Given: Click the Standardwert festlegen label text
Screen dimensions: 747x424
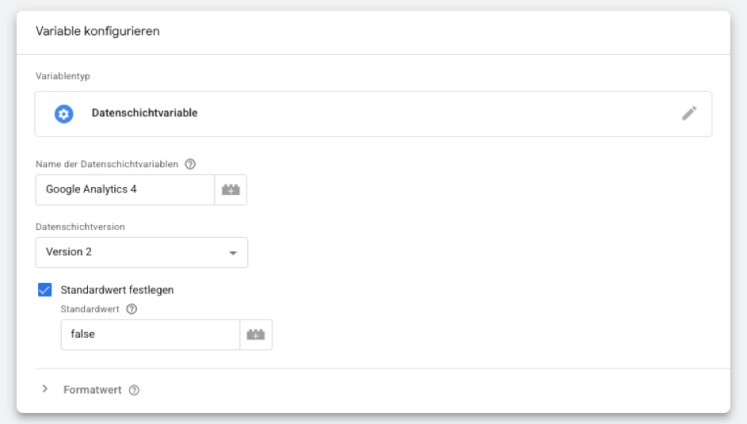Looking at the screenshot, I should pyautogui.click(x=118, y=290).
